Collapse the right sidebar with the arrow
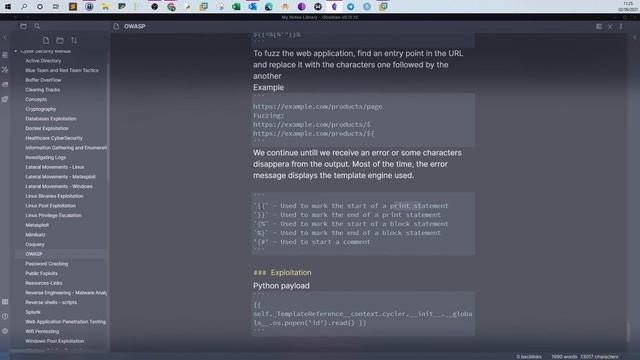The height and width of the screenshot is (360, 640). tap(635, 37)
